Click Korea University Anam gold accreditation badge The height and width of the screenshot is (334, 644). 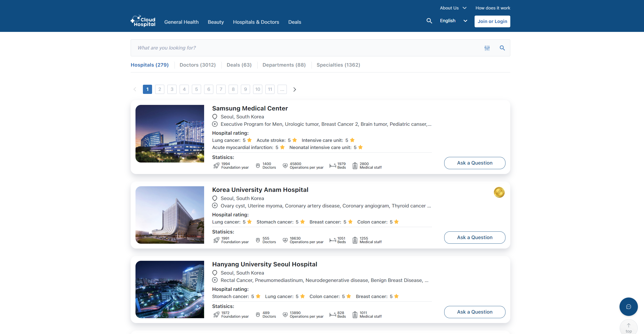[499, 192]
